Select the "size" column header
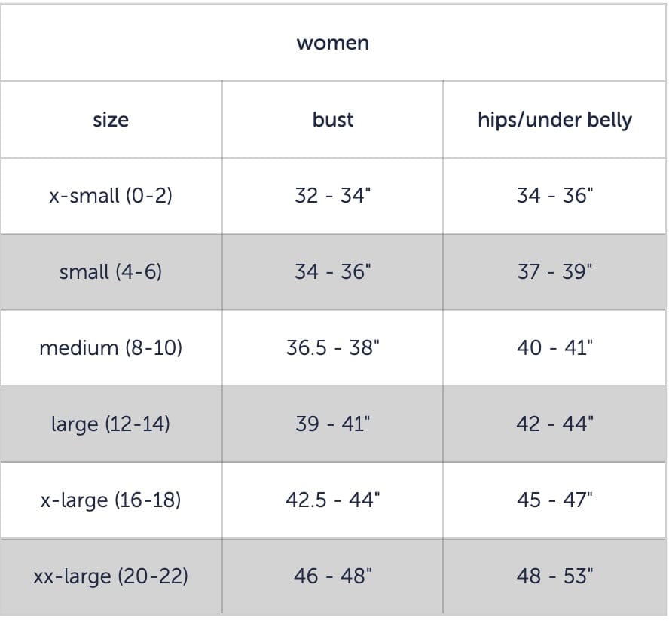This screenshot has height=630, width=672. [111, 120]
